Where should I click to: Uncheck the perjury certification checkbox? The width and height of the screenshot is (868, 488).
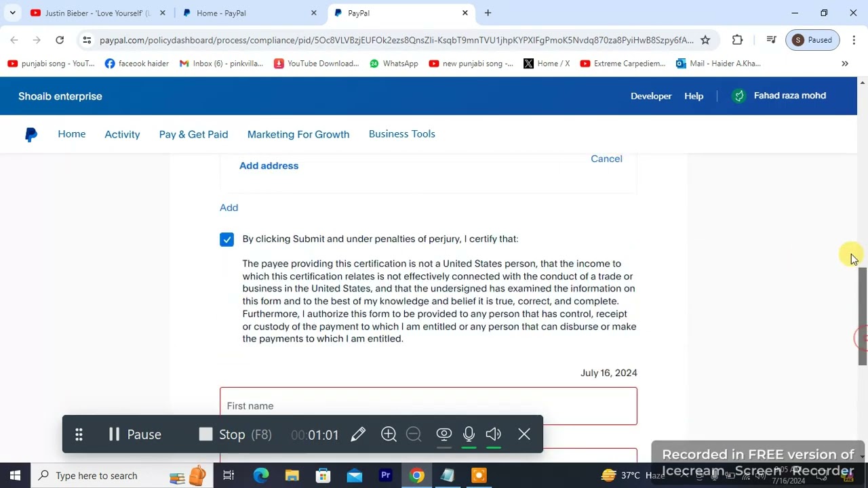point(226,239)
